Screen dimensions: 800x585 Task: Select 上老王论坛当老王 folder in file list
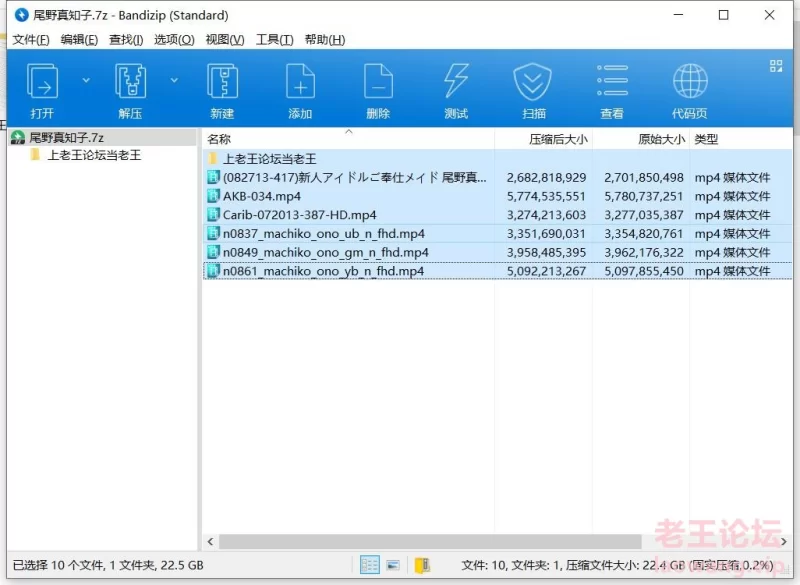pos(497,159)
